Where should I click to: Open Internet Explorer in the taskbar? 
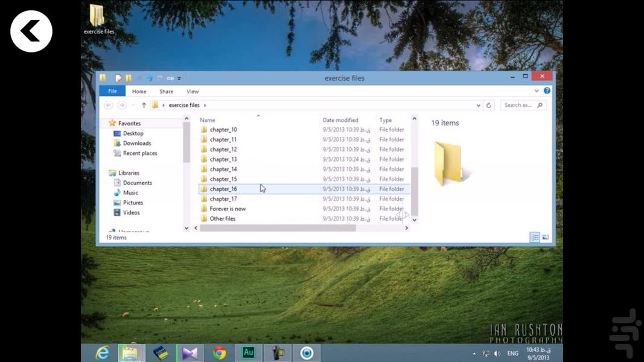[103, 353]
